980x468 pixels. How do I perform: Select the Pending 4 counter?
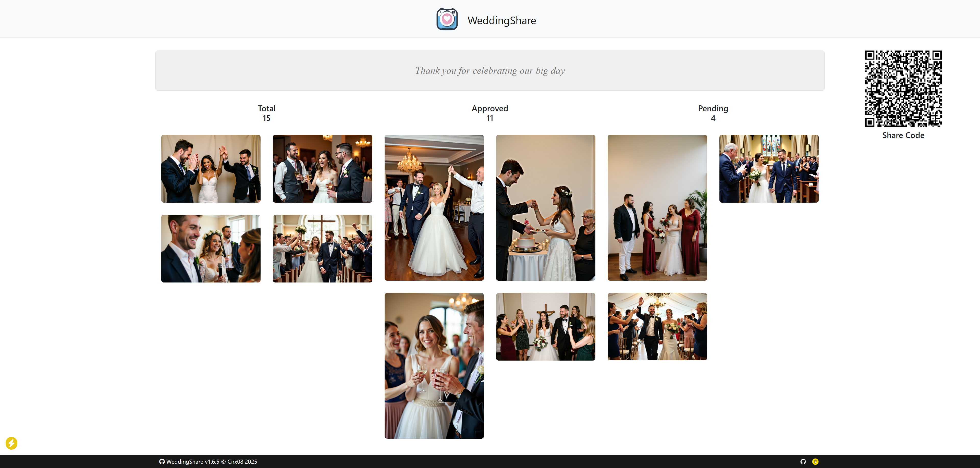point(713,113)
